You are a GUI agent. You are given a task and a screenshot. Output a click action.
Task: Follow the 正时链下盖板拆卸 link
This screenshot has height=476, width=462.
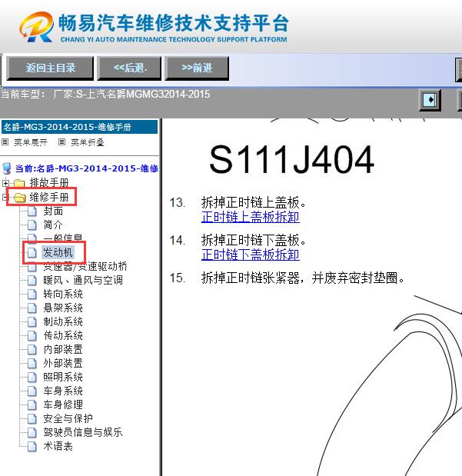coord(251,255)
